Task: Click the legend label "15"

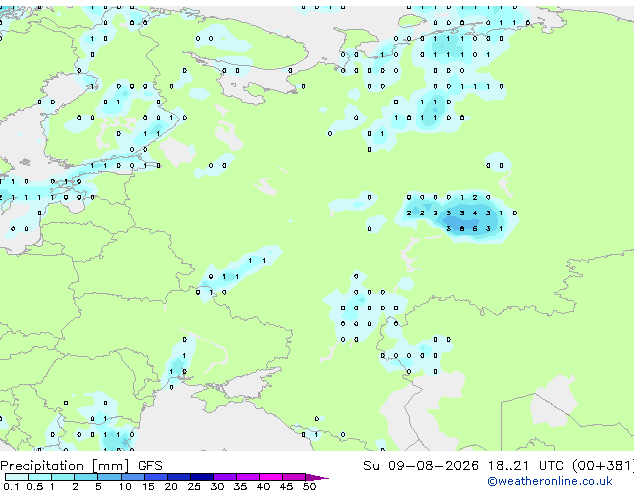Action: (148, 486)
